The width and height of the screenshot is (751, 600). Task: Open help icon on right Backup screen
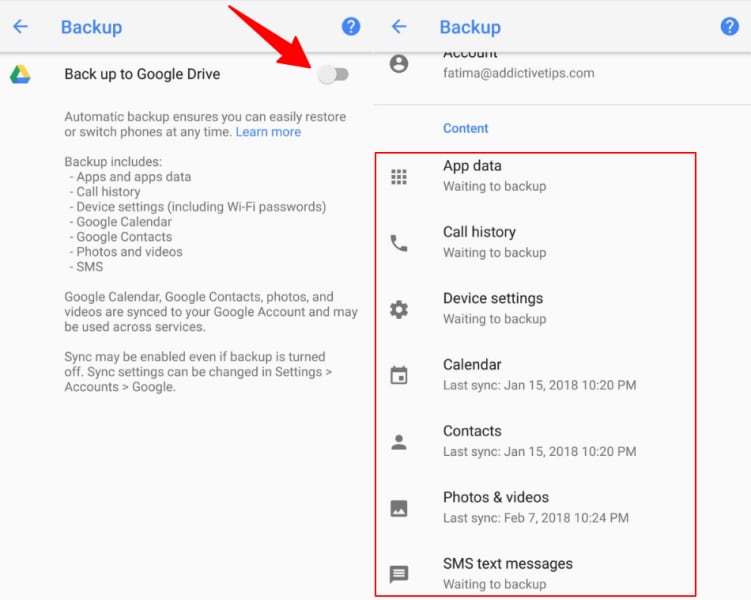(x=729, y=26)
